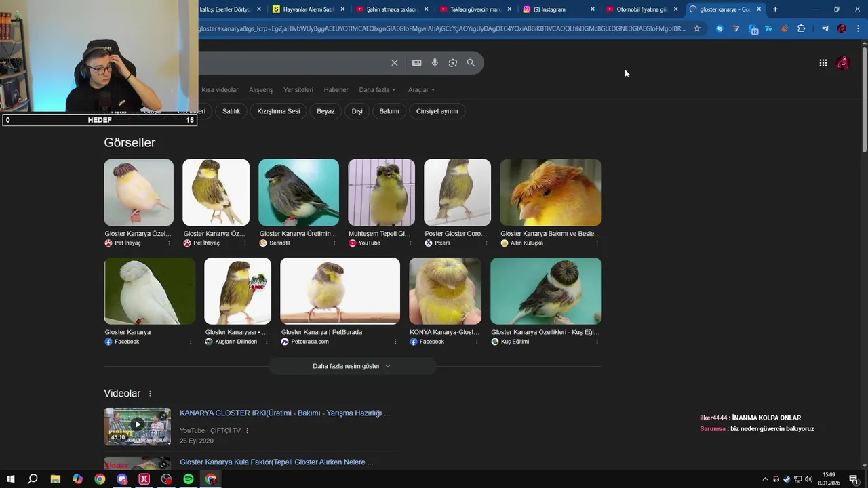Open Gloster Kanarya Kula Faktör video link
This screenshot has height=488, width=868.
276,462
